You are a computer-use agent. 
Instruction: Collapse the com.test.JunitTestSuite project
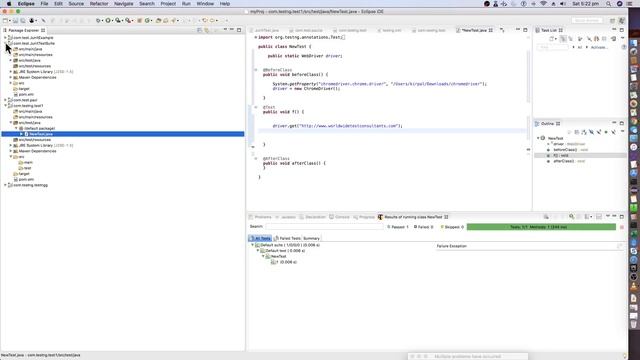coord(5,43)
